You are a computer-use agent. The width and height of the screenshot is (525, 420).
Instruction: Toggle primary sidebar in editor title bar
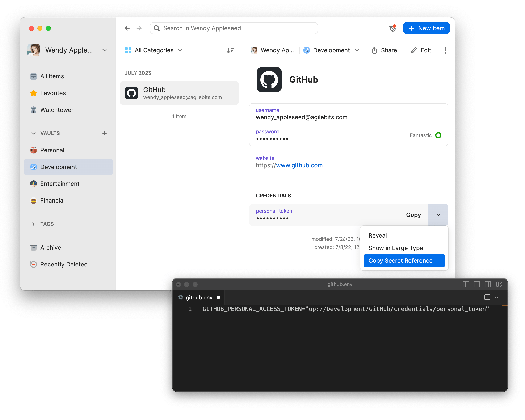pos(466,284)
